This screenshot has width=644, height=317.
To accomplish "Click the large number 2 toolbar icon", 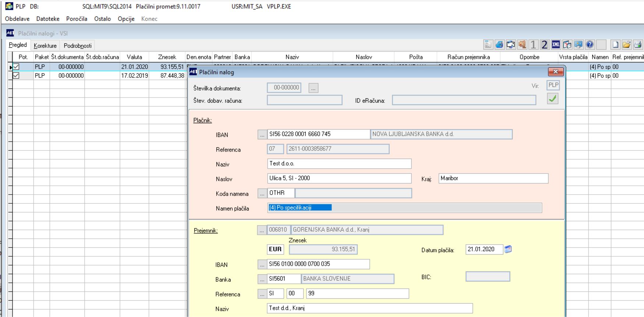I will click(x=544, y=45).
